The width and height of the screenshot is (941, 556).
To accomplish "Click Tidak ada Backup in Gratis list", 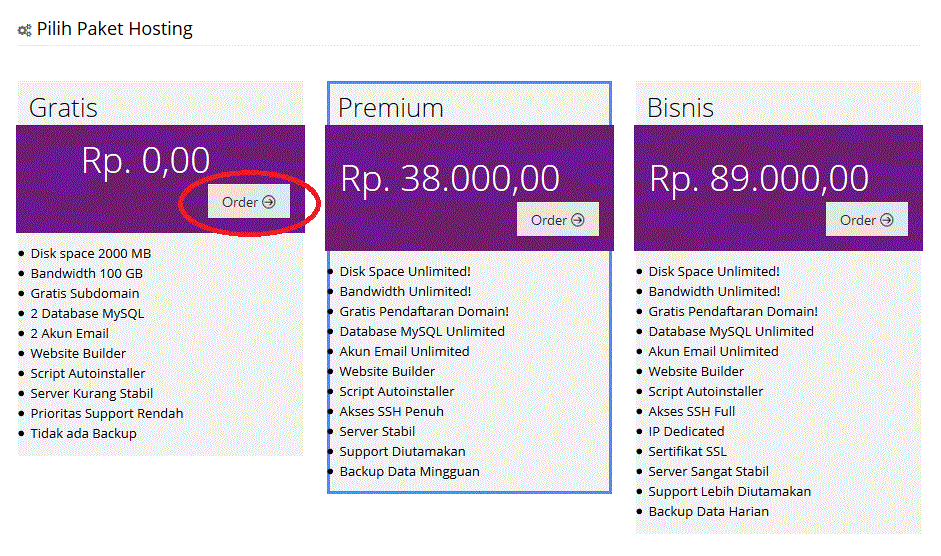I will coord(83,433).
